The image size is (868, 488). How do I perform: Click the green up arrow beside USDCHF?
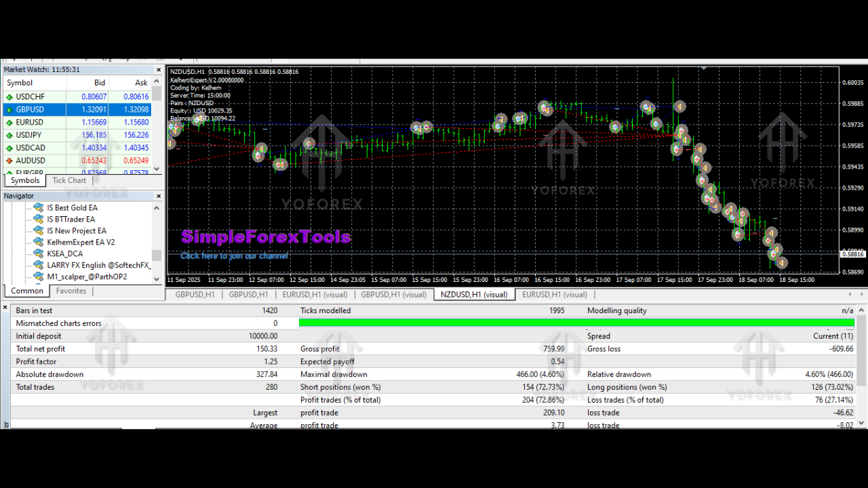(9, 97)
